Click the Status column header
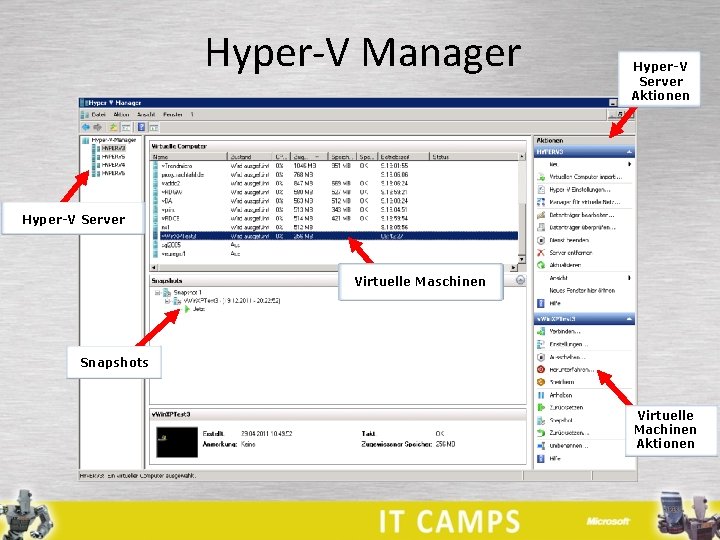This screenshot has height=540, width=720. (473, 157)
